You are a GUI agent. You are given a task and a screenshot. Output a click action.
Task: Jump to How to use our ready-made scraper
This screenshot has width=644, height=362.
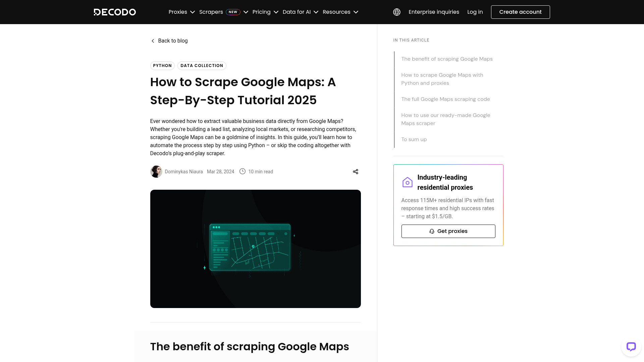(445, 119)
